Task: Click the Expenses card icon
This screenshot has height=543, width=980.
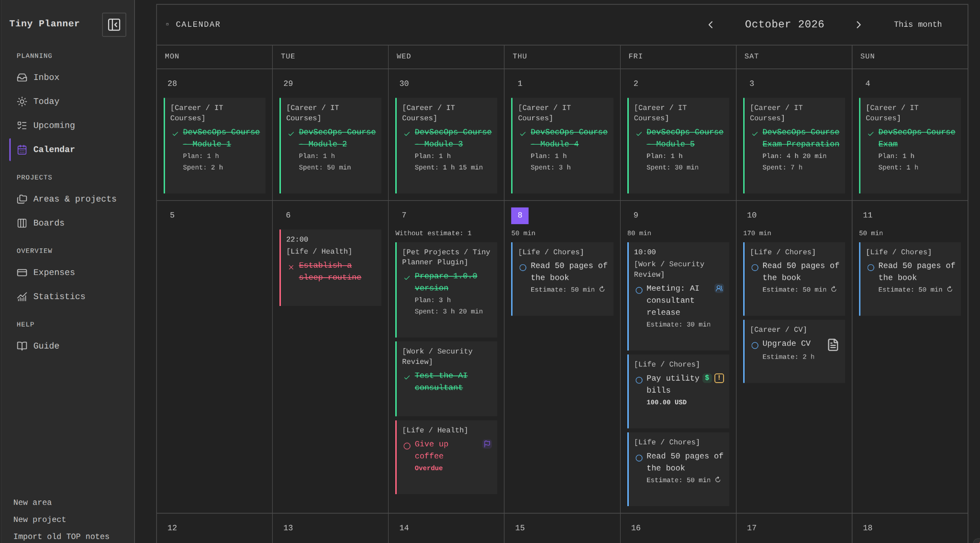Action: click(x=22, y=272)
